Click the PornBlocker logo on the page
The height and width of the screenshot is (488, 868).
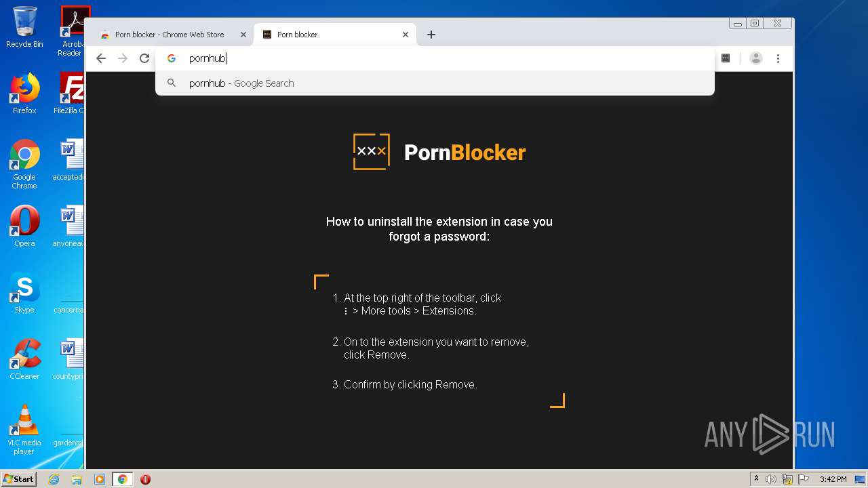pyautogui.click(x=439, y=152)
